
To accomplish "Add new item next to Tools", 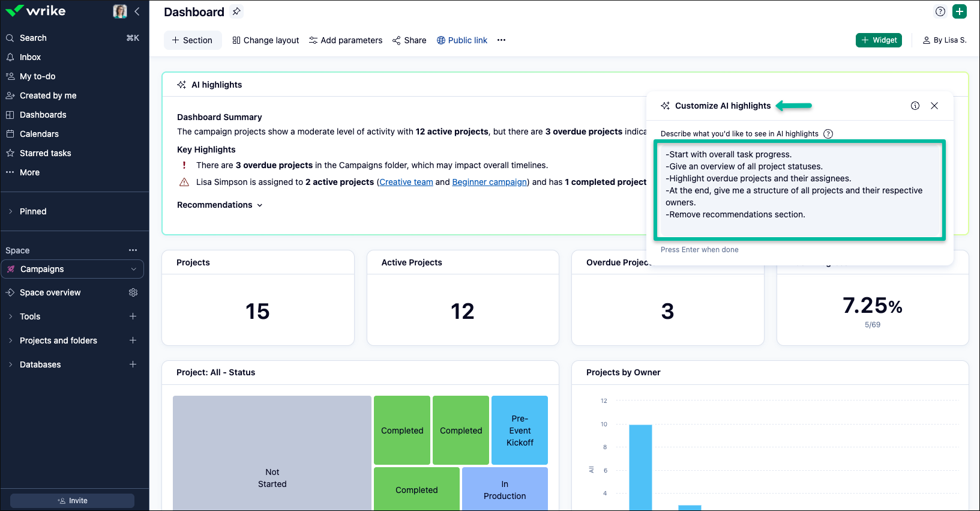I will tap(133, 316).
